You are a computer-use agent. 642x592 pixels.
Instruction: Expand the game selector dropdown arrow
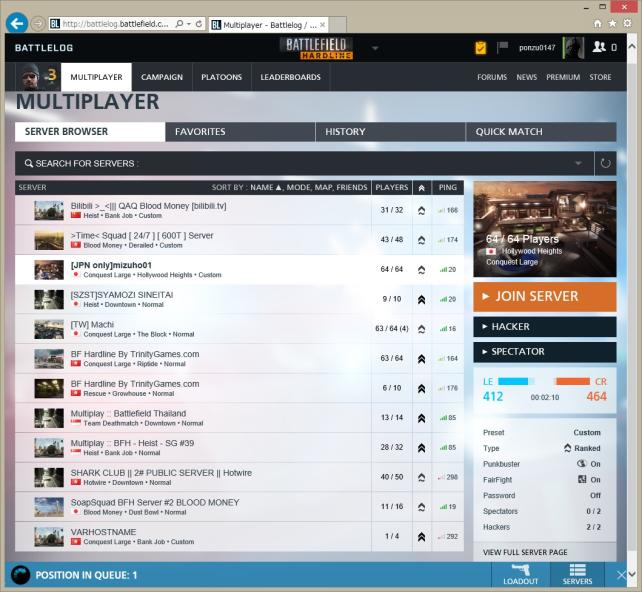coord(375,48)
